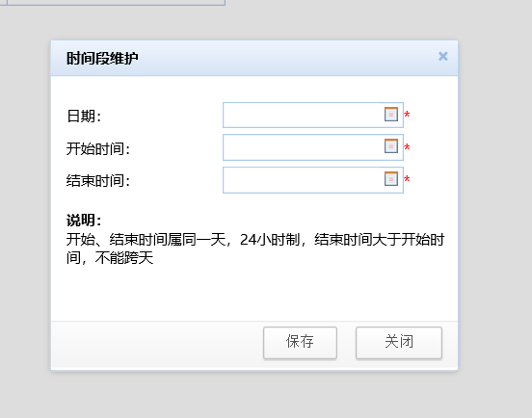Image resolution: width=532 pixels, height=418 pixels.
Task: Focus the 开始时间 input box
Action: tap(313, 147)
